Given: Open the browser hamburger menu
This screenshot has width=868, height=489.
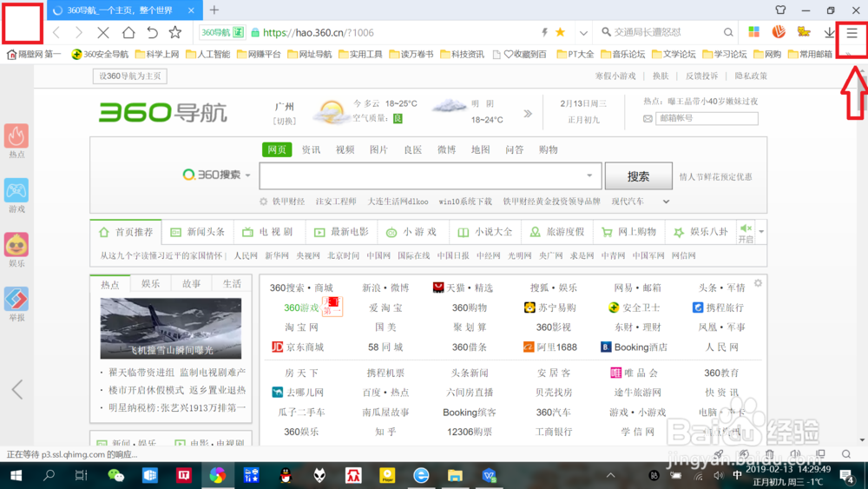Looking at the screenshot, I should click(852, 33).
